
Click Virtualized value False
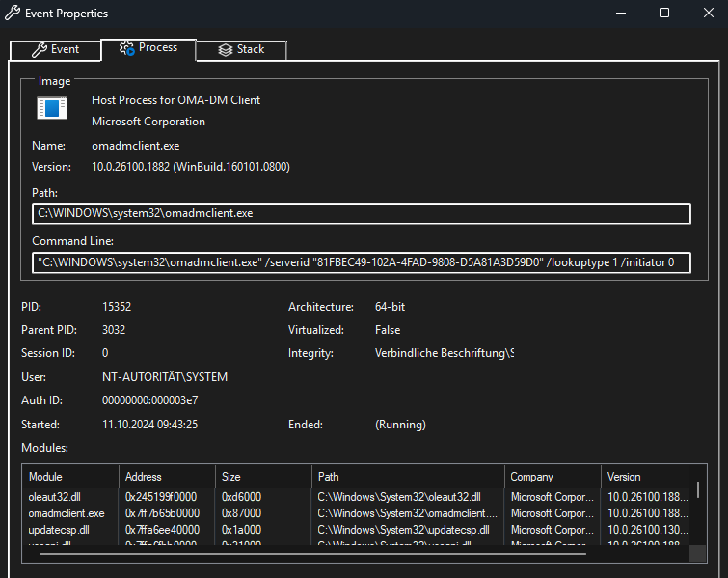pyautogui.click(x=388, y=330)
